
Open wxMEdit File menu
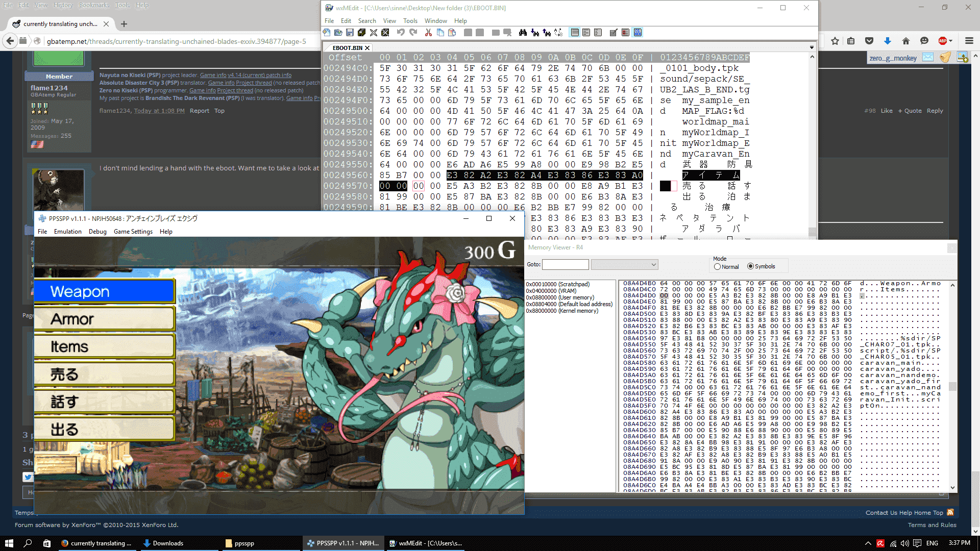329,21
